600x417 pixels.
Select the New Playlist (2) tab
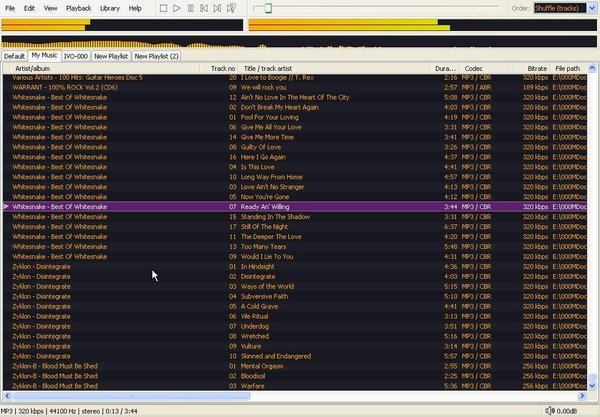coord(157,56)
